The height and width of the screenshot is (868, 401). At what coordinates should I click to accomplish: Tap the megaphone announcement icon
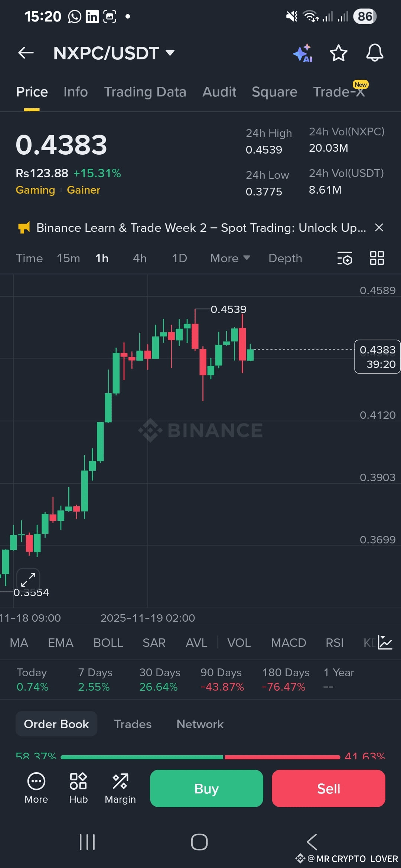click(24, 227)
